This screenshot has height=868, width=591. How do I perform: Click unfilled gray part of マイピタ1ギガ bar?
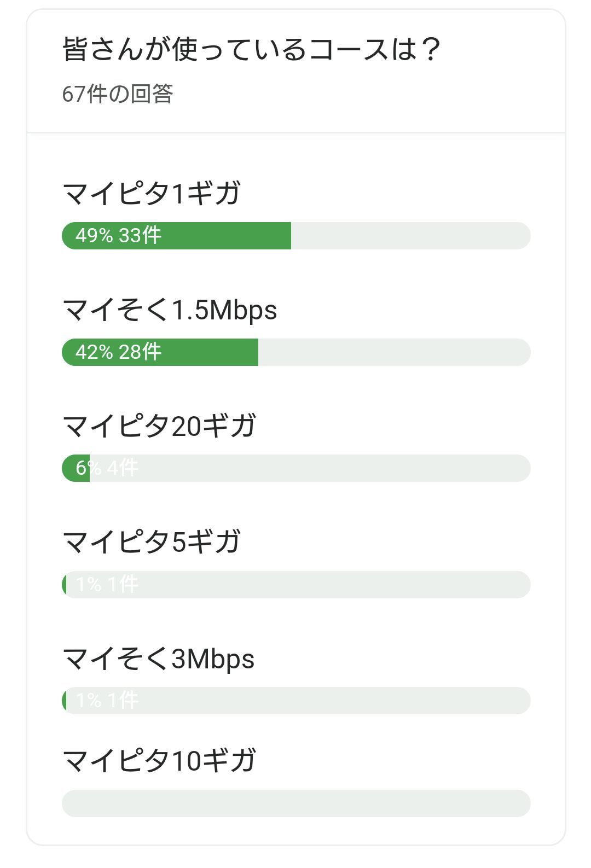click(410, 236)
